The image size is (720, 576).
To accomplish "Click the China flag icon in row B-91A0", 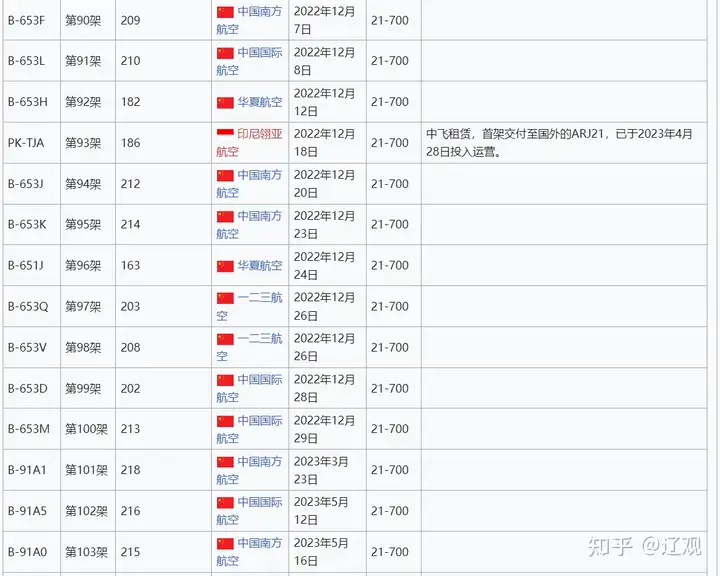I will (x=225, y=543).
